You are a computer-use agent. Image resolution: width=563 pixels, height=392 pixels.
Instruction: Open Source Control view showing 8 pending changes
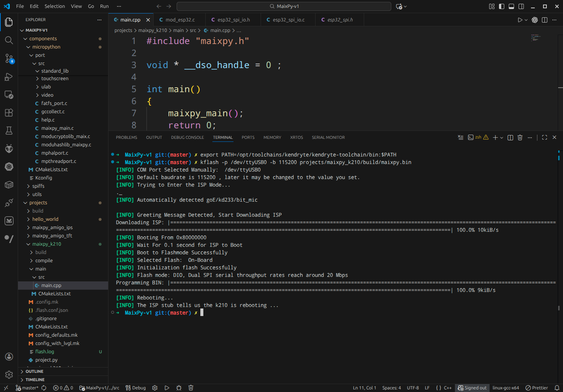click(9, 58)
